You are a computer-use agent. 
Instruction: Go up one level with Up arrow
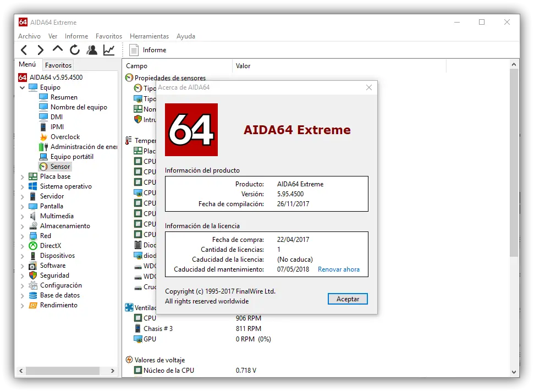58,49
